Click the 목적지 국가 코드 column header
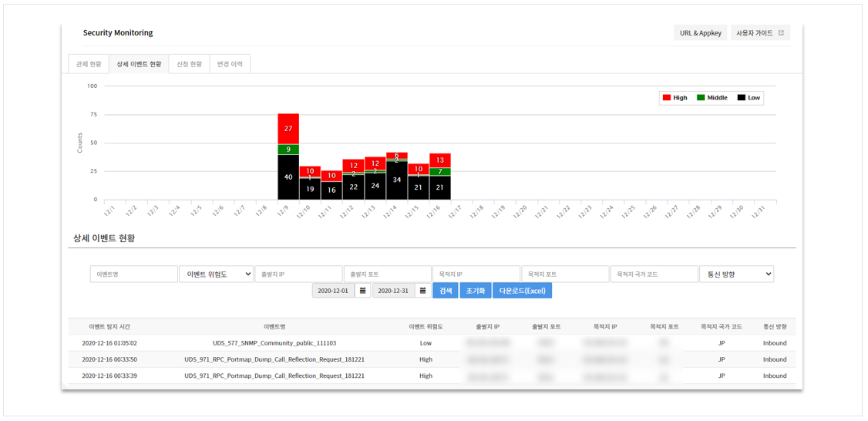The width and height of the screenshot is (868, 421). [x=722, y=327]
